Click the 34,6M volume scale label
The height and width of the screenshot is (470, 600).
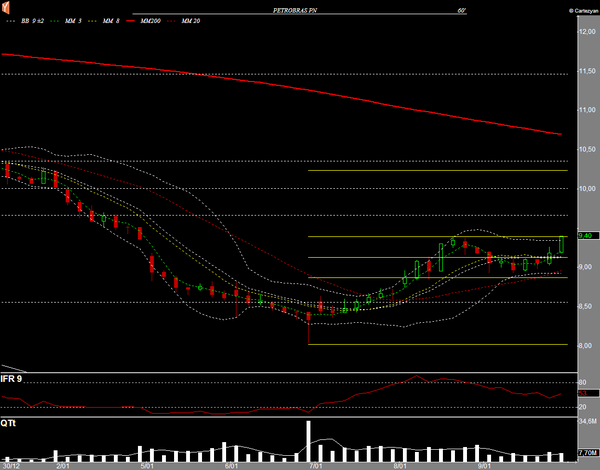pyautogui.click(x=587, y=424)
